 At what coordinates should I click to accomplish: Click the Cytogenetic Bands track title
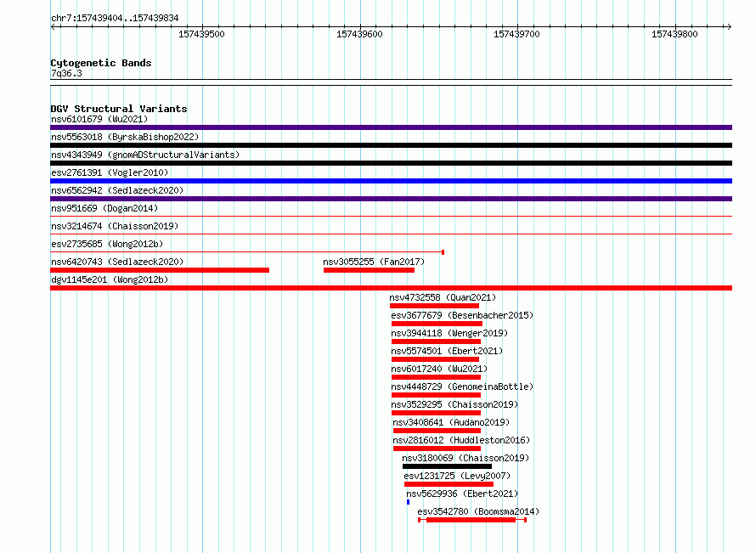coord(101,63)
